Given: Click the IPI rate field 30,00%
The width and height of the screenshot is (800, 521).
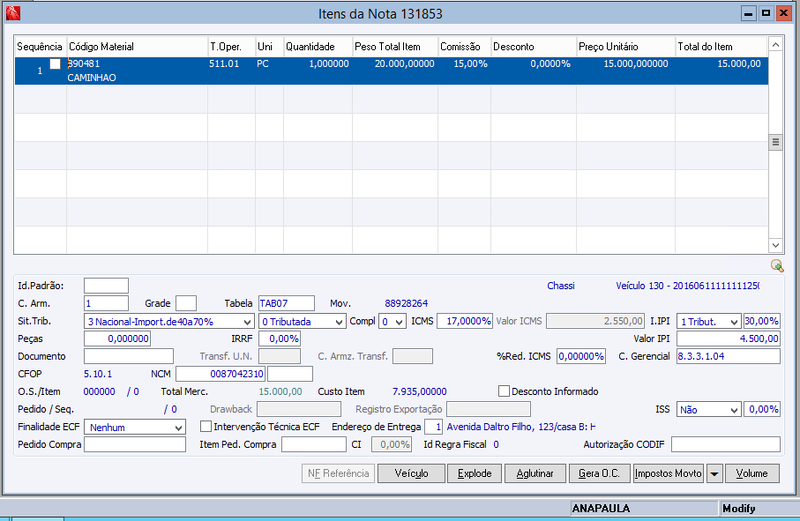Looking at the screenshot, I should click(x=762, y=321).
